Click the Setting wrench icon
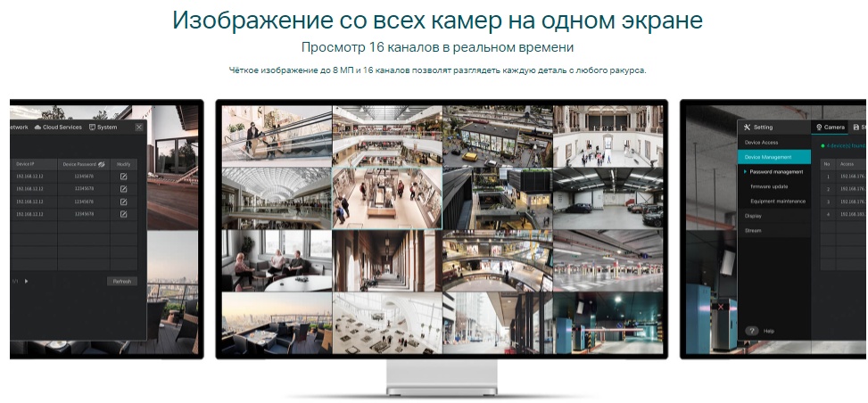Viewport: 868px width, 403px height. click(748, 127)
